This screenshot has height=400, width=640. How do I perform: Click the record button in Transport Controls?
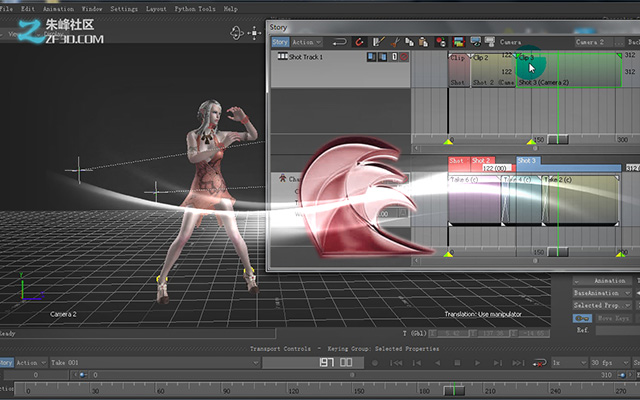point(375,363)
